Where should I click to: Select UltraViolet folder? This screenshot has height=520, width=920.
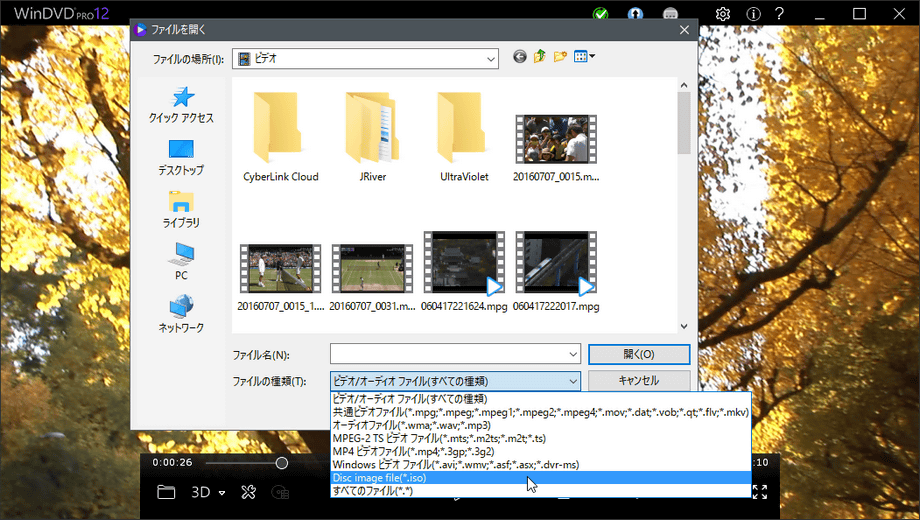464,137
